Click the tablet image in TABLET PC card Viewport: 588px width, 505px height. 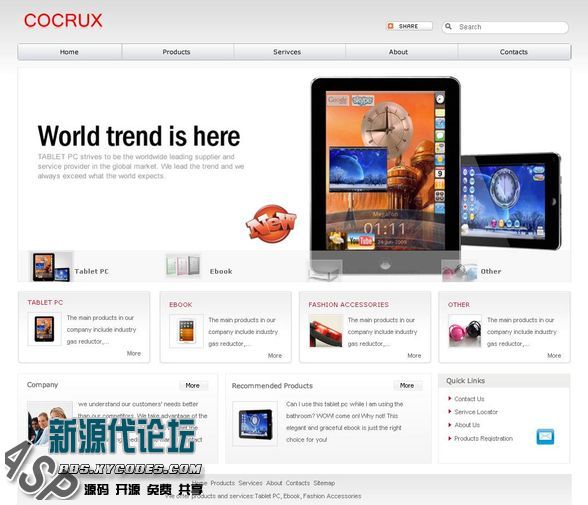pos(44,329)
